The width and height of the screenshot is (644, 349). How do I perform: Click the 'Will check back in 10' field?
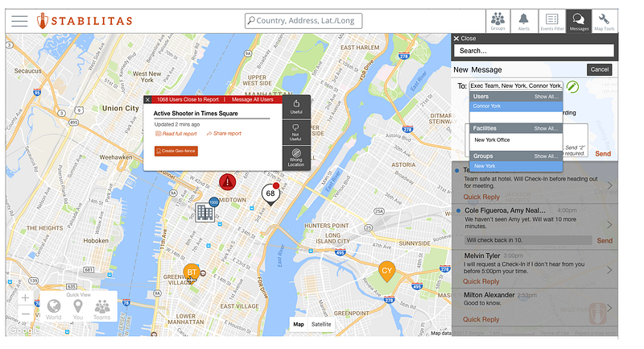(528, 240)
